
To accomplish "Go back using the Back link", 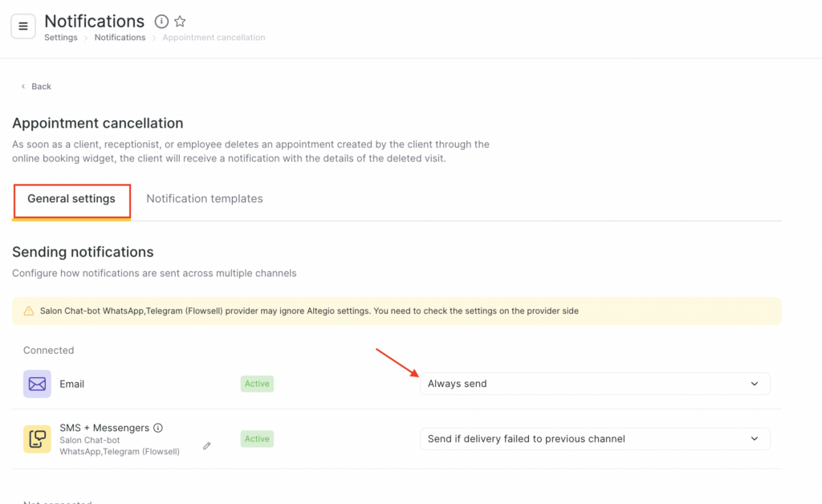I will point(36,86).
